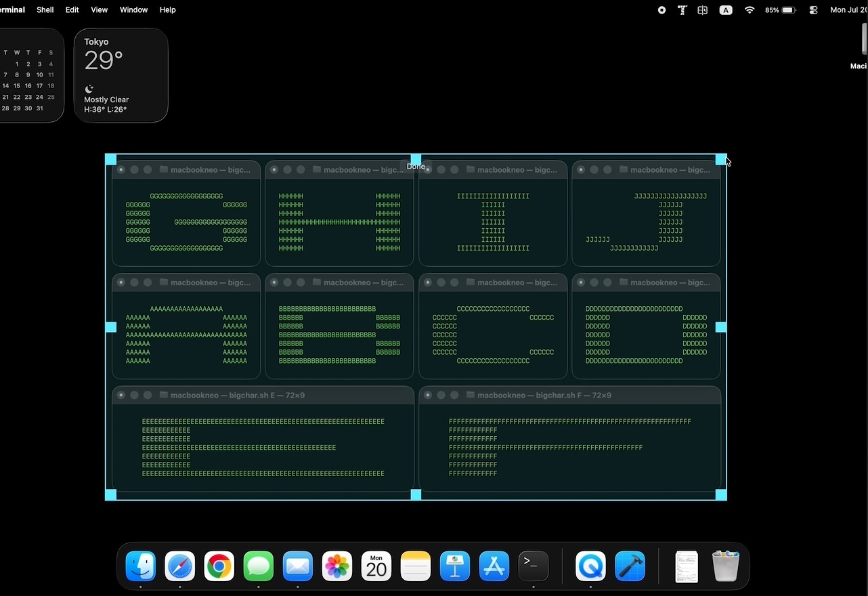
Task: Click the Wi-Fi status icon
Action: (x=750, y=10)
